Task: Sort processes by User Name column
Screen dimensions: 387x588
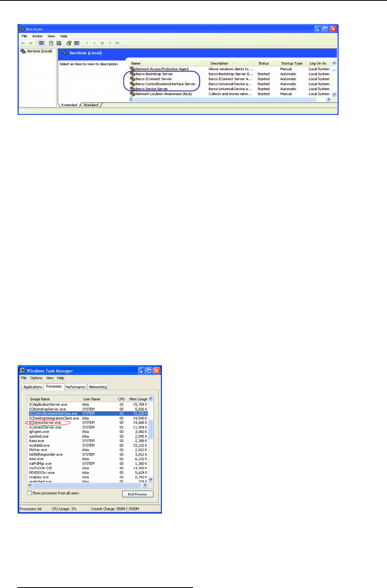Action: [x=98, y=399]
